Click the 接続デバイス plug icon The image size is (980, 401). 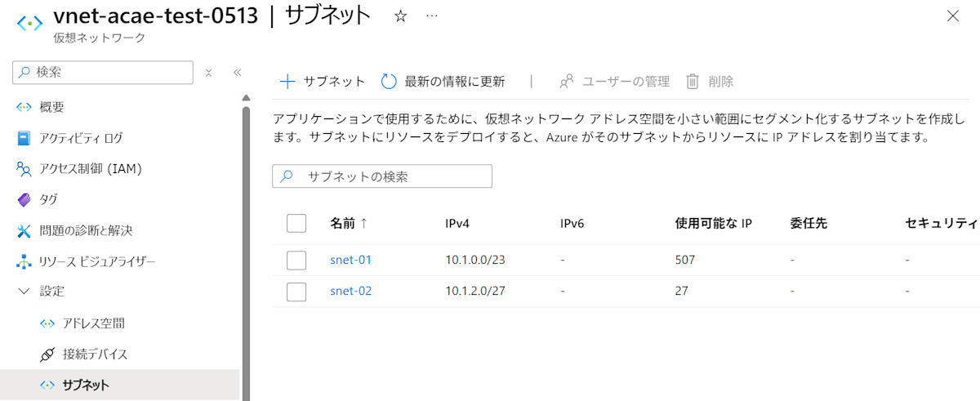[47, 354]
